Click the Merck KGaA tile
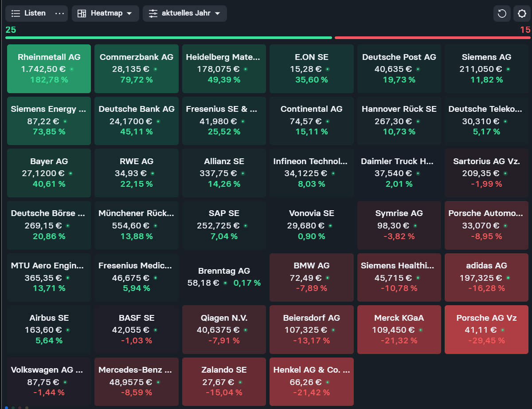 [x=399, y=330]
